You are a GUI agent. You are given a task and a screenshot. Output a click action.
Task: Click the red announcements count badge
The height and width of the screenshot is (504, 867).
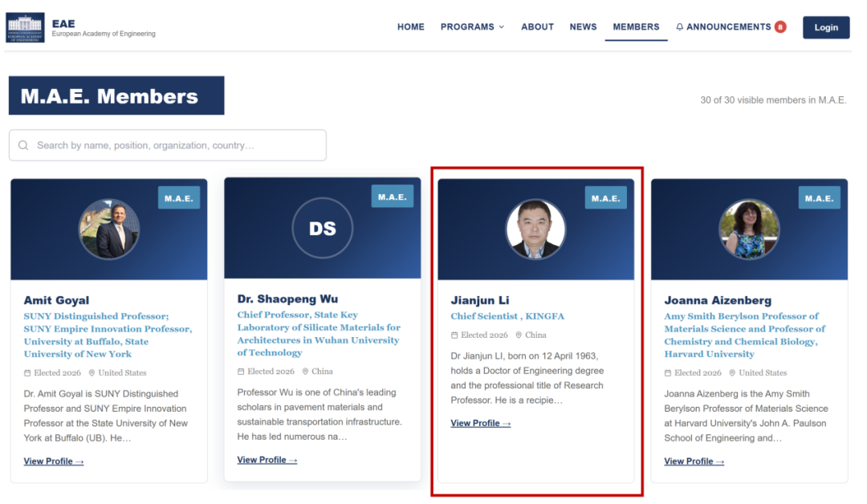[x=780, y=27]
